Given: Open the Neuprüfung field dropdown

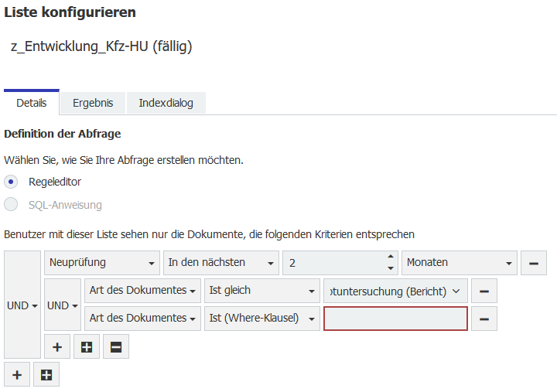Looking at the screenshot, I should pyautogui.click(x=101, y=263).
